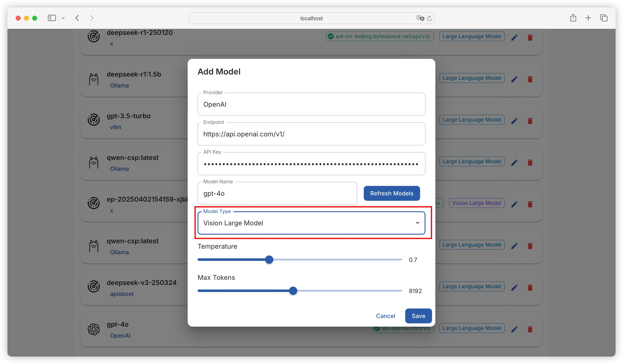Viewport: 623px width, 364px height.
Task: Focus the Model Name input field
Action: [277, 193]
